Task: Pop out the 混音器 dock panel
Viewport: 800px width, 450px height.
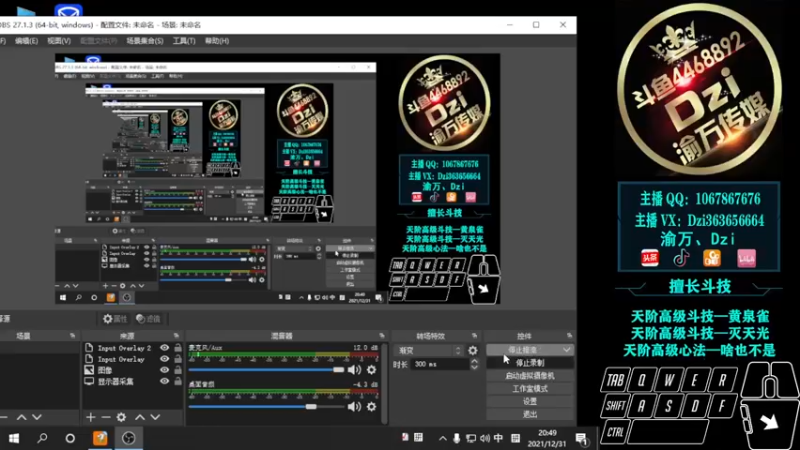Action: pos(382,336)
